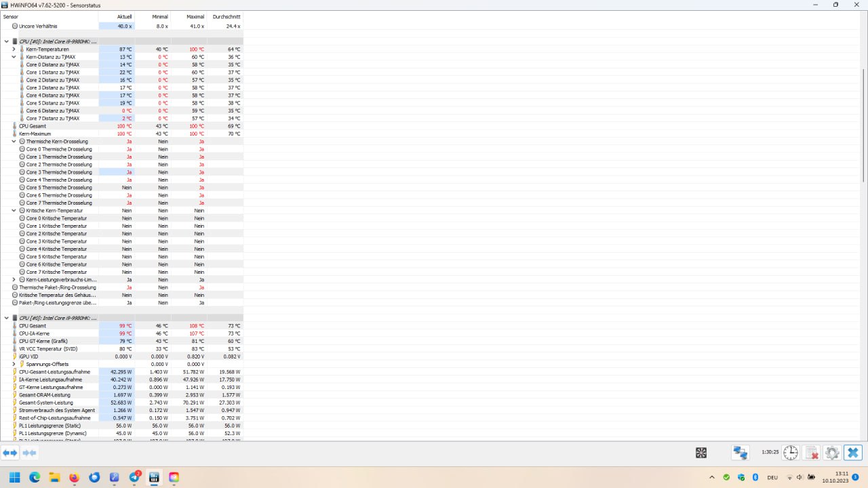The image size is (868, 488).
Task: Click the speaker volume tray icon
Action: [x=800, y=477]
